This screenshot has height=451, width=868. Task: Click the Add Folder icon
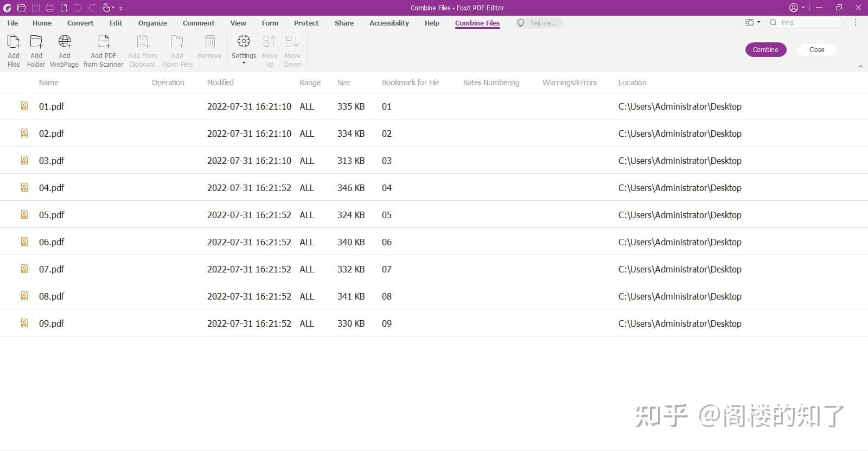(x=36, y=42)
